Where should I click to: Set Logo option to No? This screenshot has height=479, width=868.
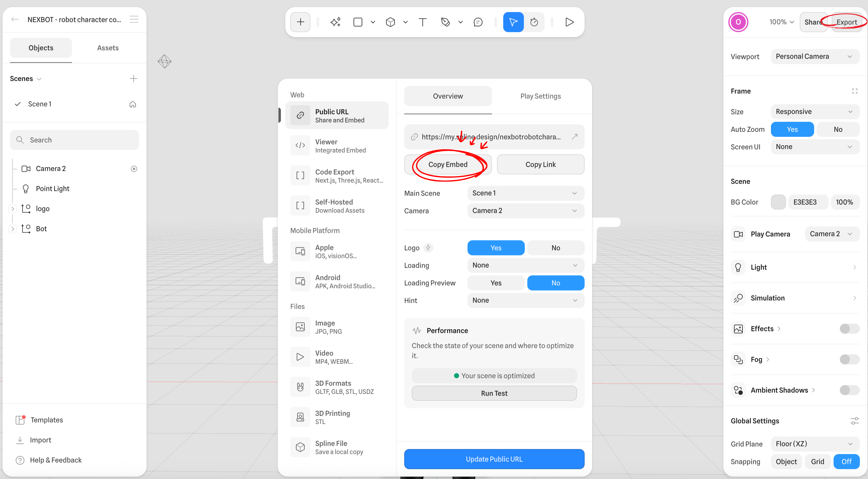(555, 248)
